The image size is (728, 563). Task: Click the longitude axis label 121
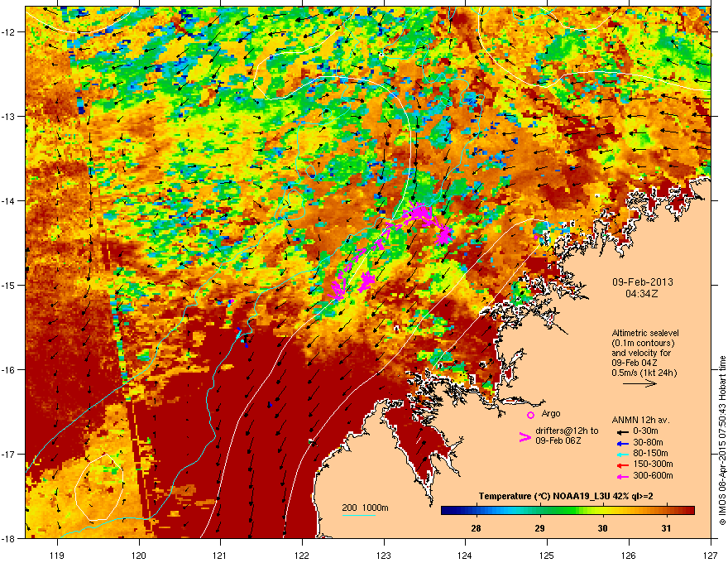click(221, 555)
